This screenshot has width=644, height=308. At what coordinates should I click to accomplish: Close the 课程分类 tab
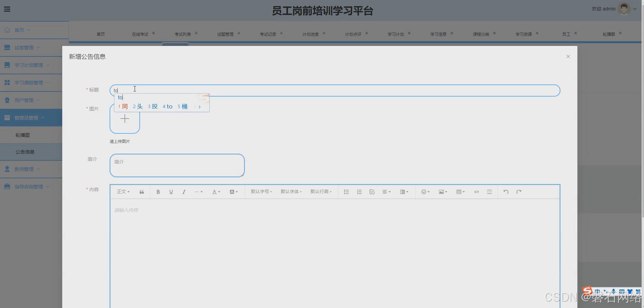[x=495, y=33]
